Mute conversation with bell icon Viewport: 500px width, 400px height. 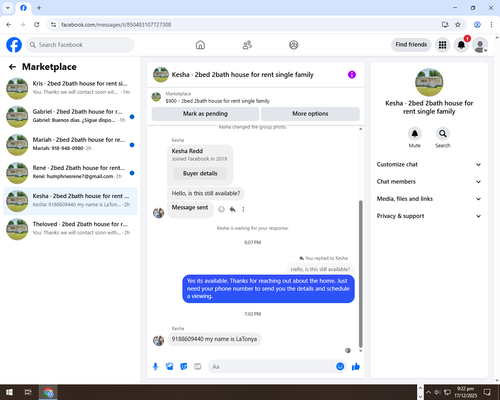[x=415, y=134]
